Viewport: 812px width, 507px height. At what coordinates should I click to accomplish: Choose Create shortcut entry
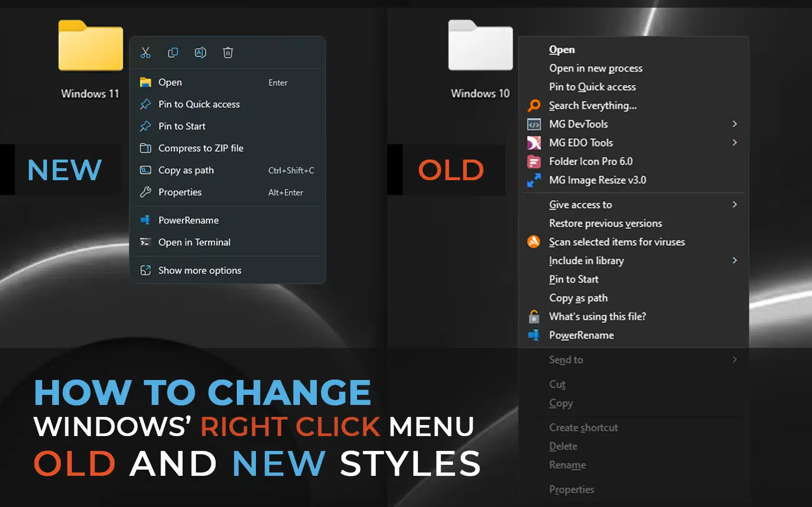point(634,427)
